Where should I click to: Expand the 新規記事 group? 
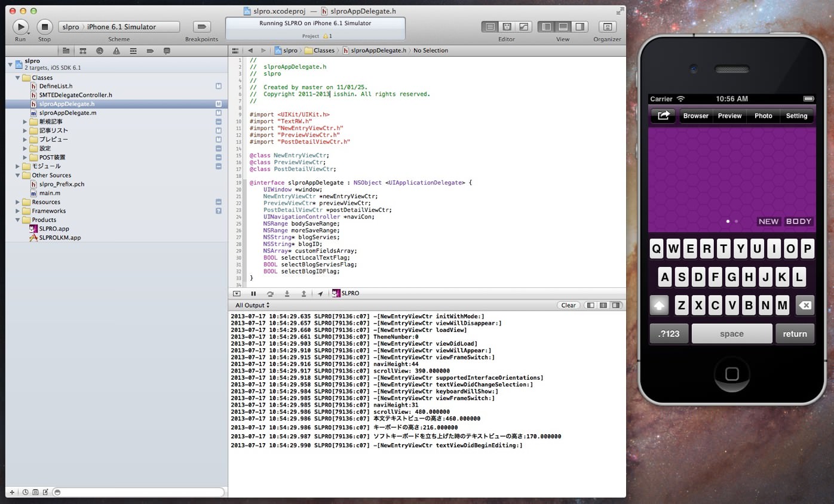point(25,122)
